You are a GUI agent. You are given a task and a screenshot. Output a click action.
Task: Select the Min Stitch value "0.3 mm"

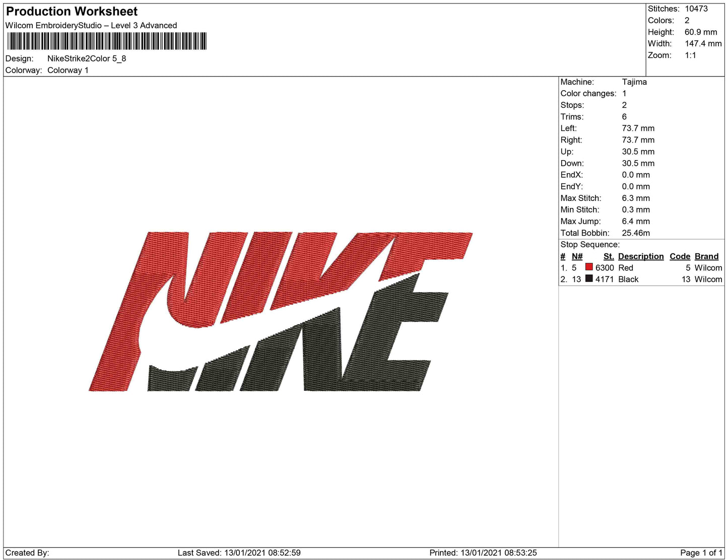(x=636, y=209)
